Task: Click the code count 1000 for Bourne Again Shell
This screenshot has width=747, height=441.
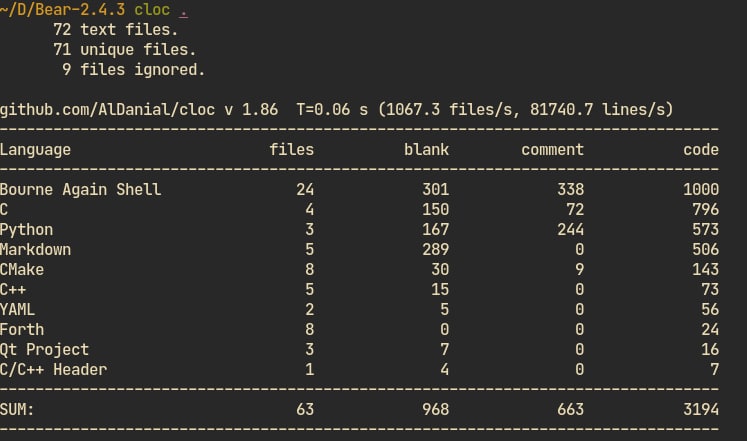Action: pyautogui.click(x=701, y=190)
